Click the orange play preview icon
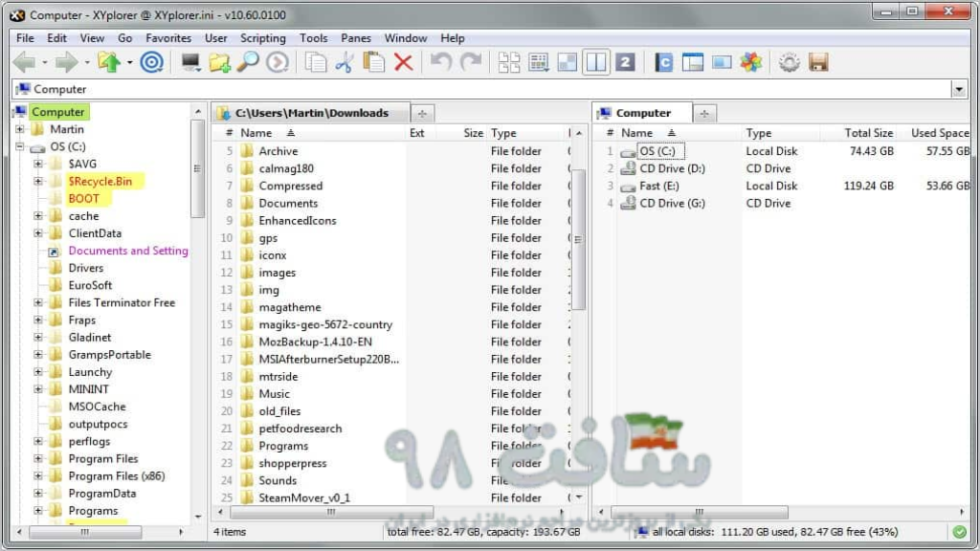Screen dimensions: 980x551 pyautogui.click(x=278, y=62)
